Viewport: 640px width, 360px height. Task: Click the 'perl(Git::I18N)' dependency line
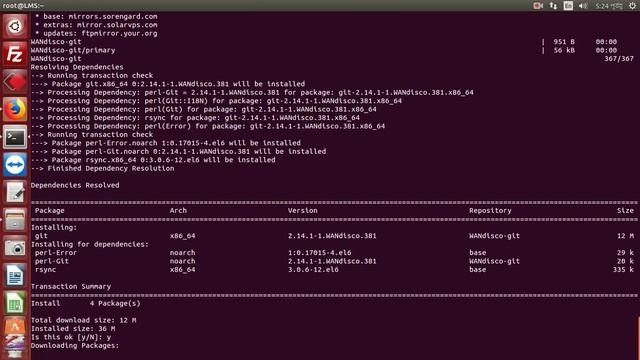(x=216, y=101)
